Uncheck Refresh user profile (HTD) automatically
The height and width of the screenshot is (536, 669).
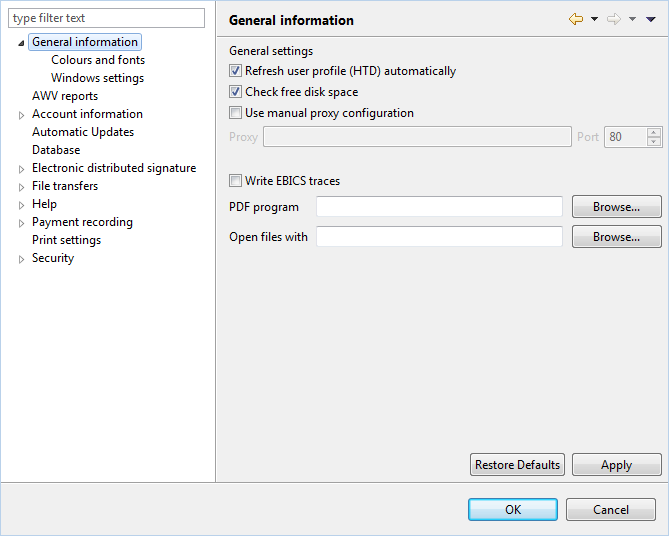coord(235,70)
